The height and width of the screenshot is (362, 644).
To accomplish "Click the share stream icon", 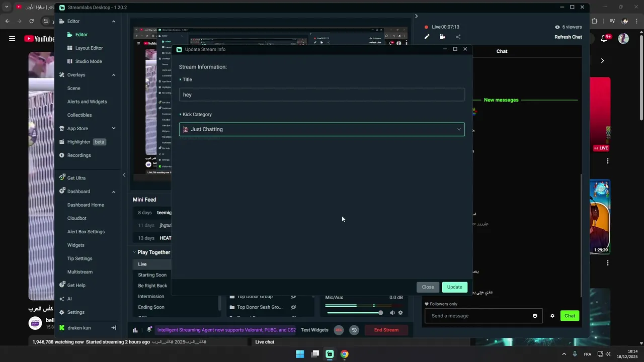I will 458,37.
